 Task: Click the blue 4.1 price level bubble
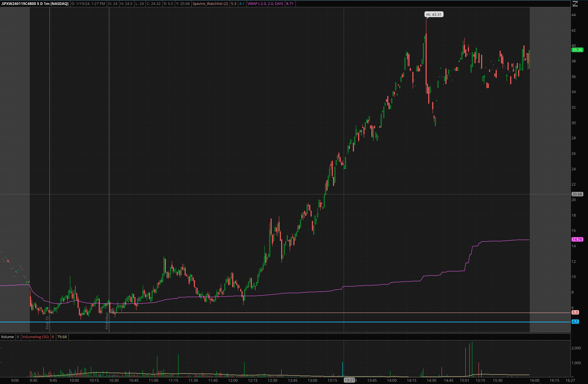(x=575, y=322)
